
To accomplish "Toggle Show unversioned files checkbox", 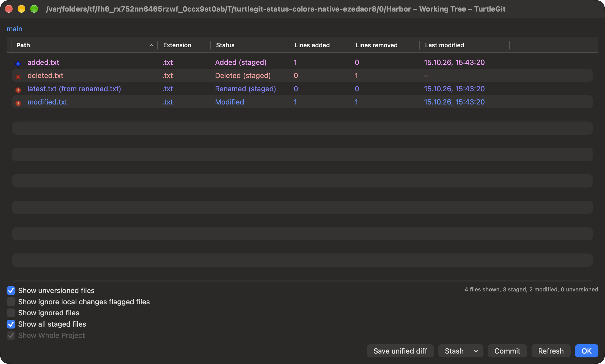I will coord(11,290).
